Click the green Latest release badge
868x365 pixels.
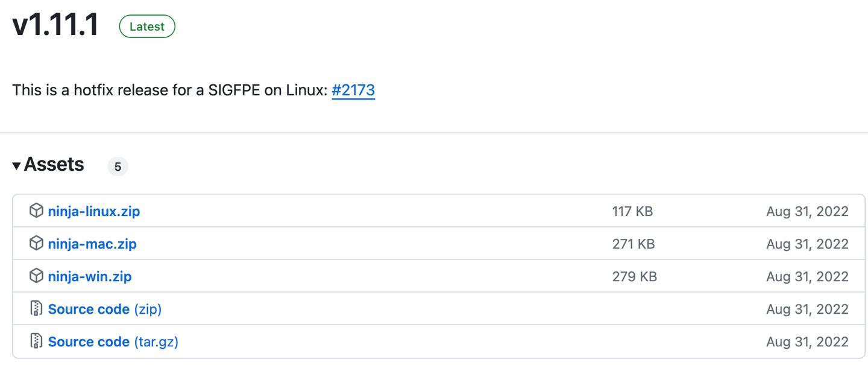[x=147, y=27]
